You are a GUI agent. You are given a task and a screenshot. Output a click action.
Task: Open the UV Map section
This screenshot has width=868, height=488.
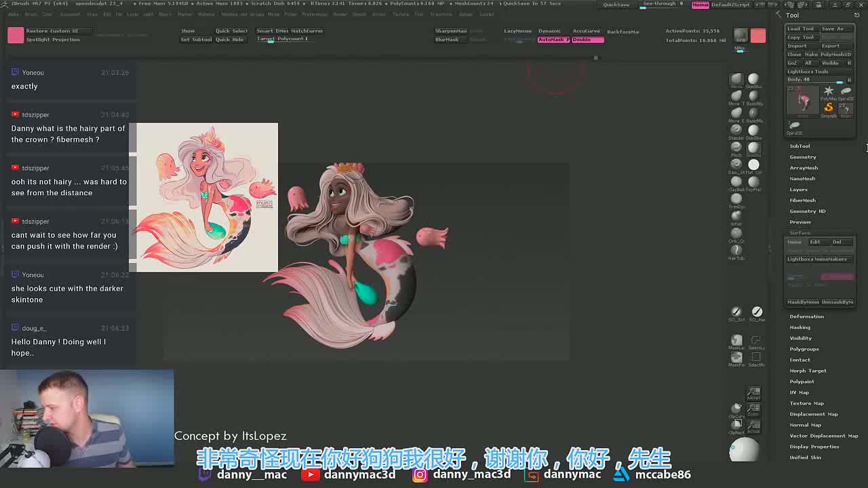click(x=799, y=392)
